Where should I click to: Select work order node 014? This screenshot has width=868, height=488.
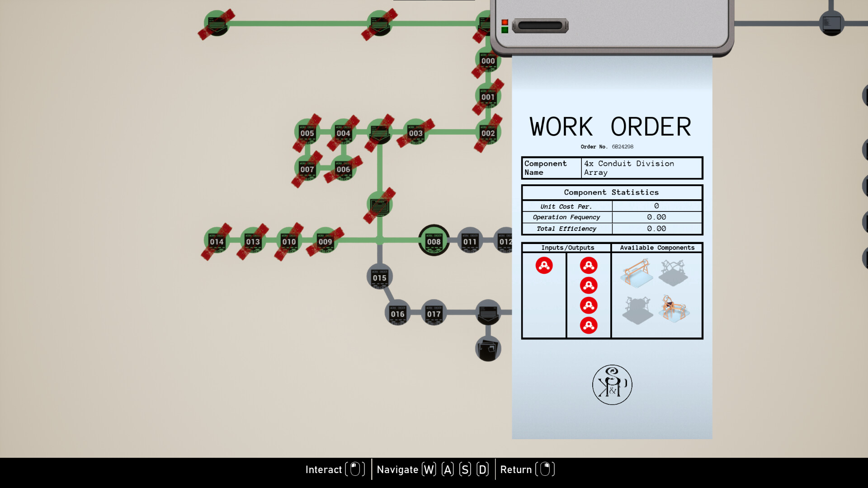(x=217, y=240)
